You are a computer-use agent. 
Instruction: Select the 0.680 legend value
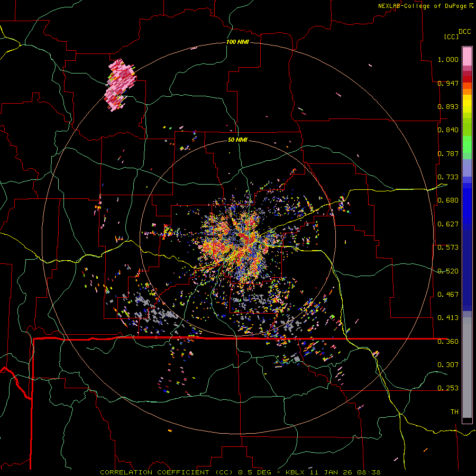pos(448,200)
